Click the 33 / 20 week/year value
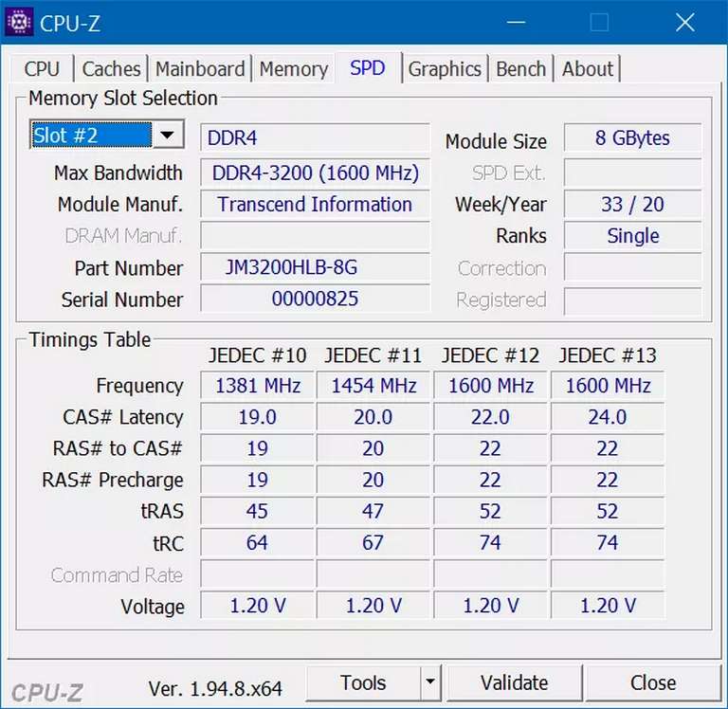This screenshot has width=728, height=709. pyautogui.click(x=632, y=205)
